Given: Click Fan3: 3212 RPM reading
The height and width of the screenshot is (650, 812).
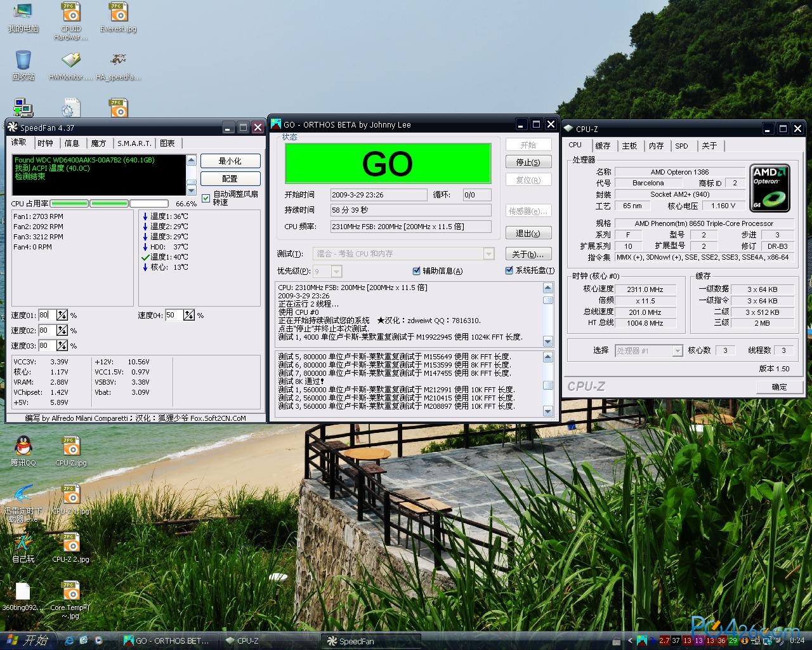Looking at the screenshot, I should 39,237.
